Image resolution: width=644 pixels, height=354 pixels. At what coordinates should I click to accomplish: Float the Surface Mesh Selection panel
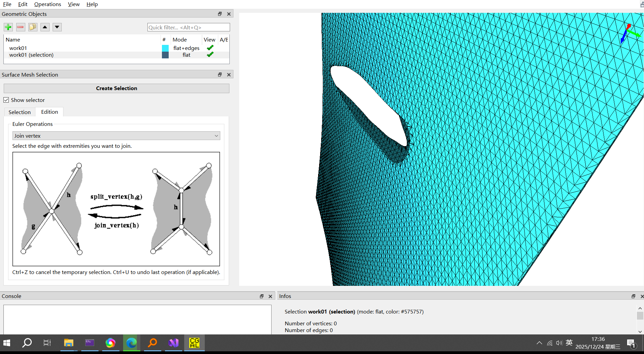tap(220, 75)
